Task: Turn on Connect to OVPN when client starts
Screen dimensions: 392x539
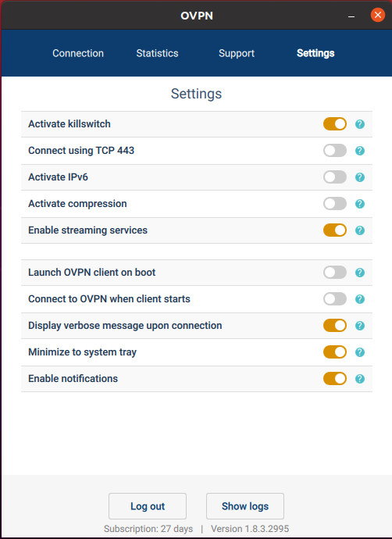Action: point(335,299)
